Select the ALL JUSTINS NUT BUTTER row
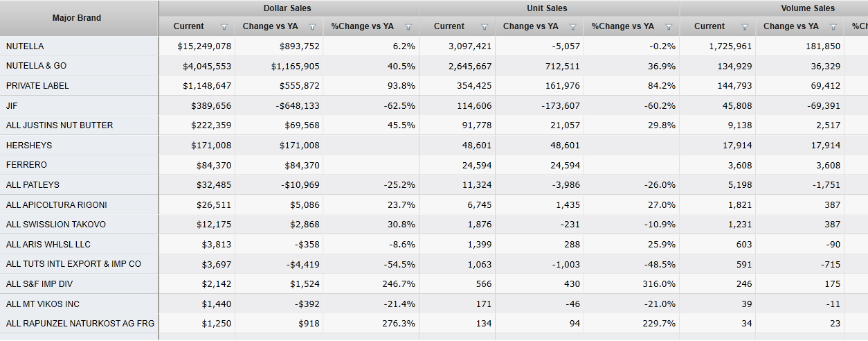The image size is (868, 341). coord(60,125)
